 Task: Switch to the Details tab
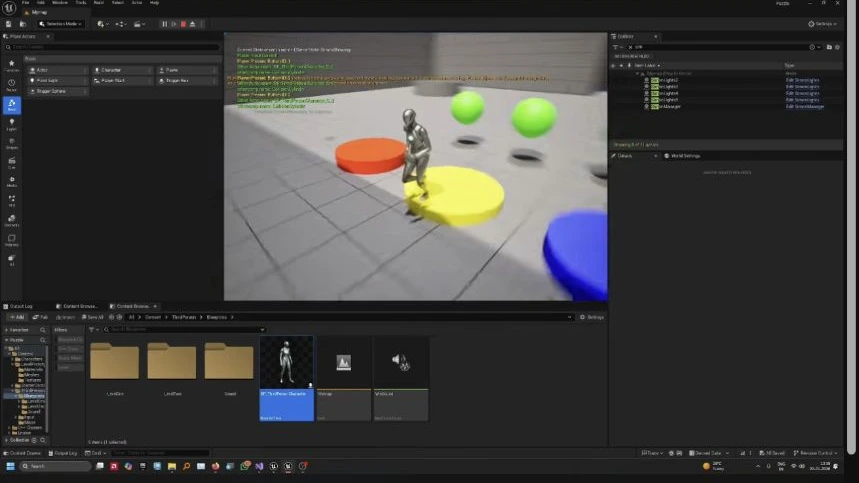pos(625,156)
